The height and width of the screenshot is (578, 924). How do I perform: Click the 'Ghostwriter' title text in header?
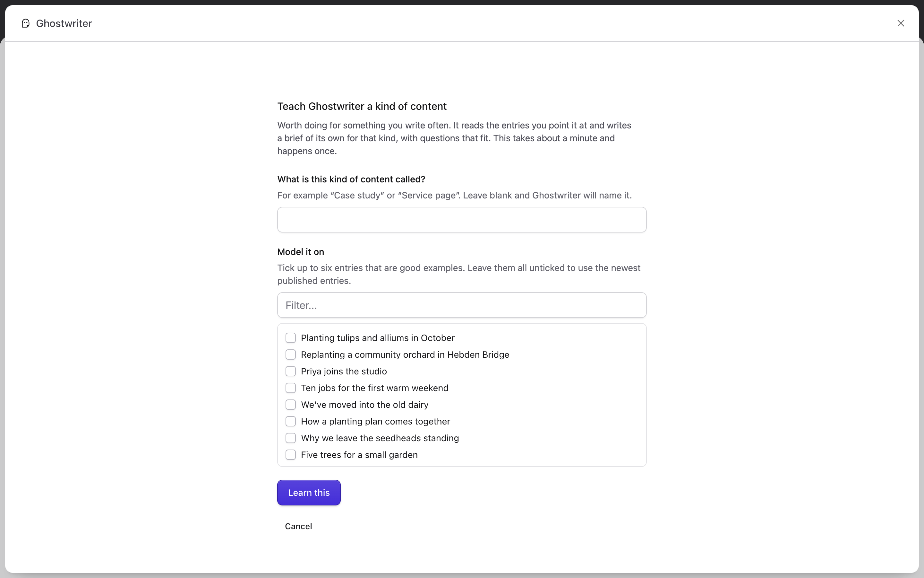coord(64,23)
